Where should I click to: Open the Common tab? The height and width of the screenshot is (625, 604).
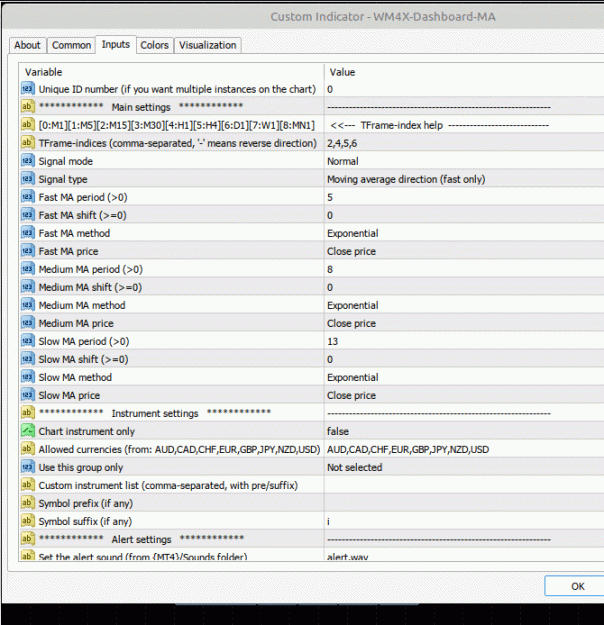tap(71, 45)
